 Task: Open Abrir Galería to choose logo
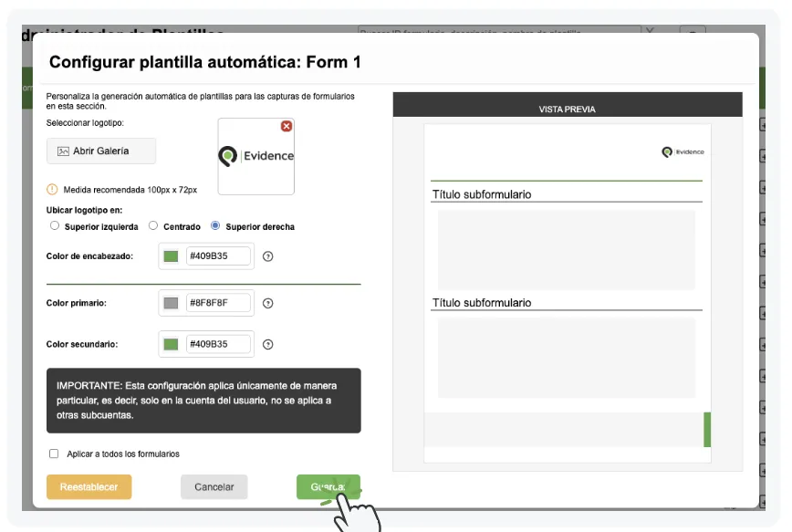(101, 151)
